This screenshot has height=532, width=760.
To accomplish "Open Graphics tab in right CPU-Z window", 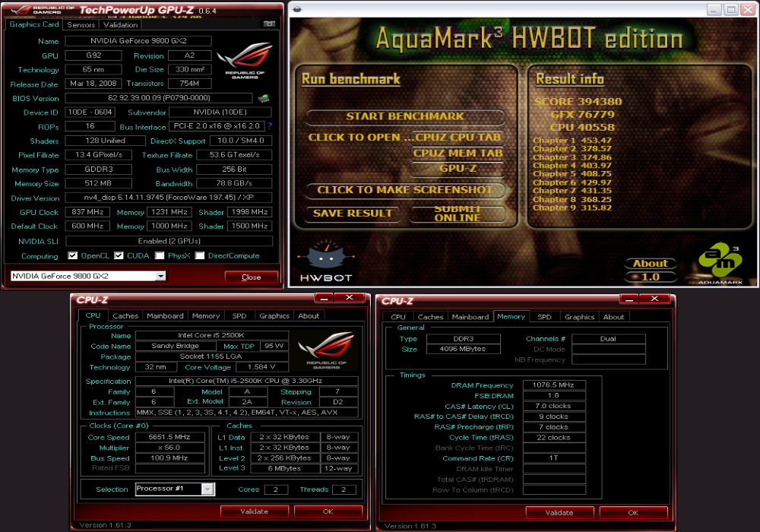I will (x=579, y=317).
